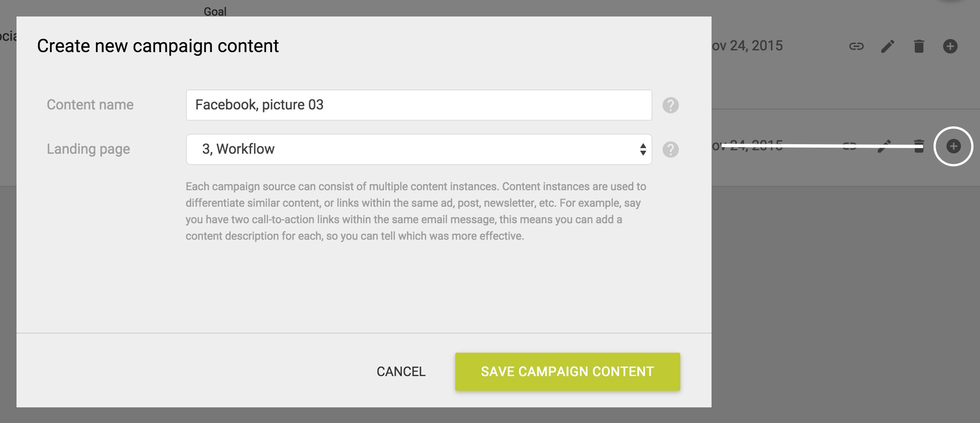Delete the top campaign row using trash icon

pyautogui.click(x=919, y=46)
